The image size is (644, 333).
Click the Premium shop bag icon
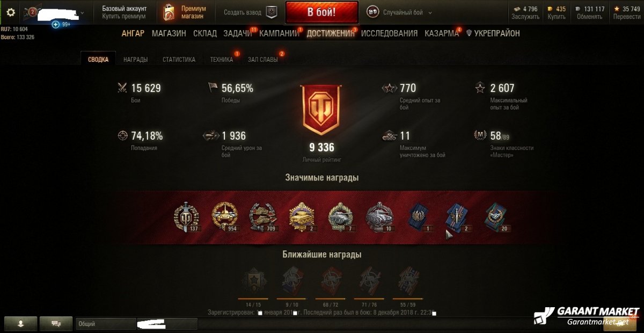pyautogui.click(x=170, y=12)
